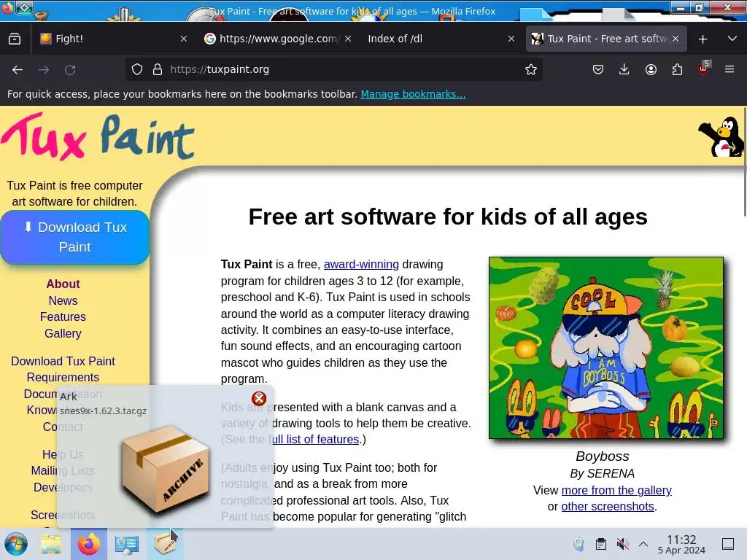747x560 pixels.
Task: Open a new tab with the plus icon
Action: (703, 39)
